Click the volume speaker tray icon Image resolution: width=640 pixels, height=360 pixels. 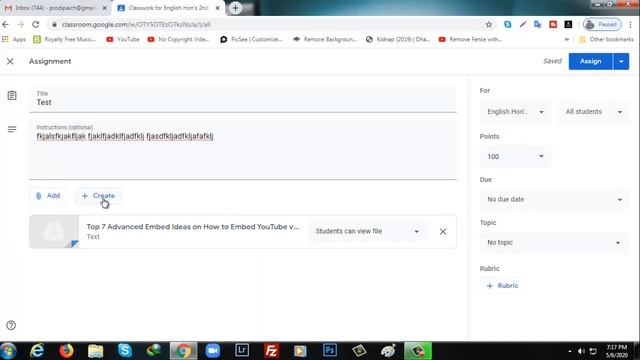(582, 351)
